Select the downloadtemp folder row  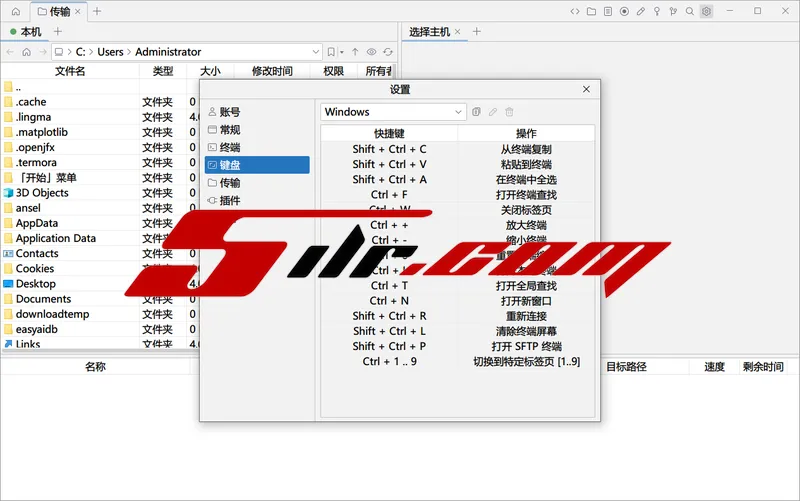(x=100, y=314)
